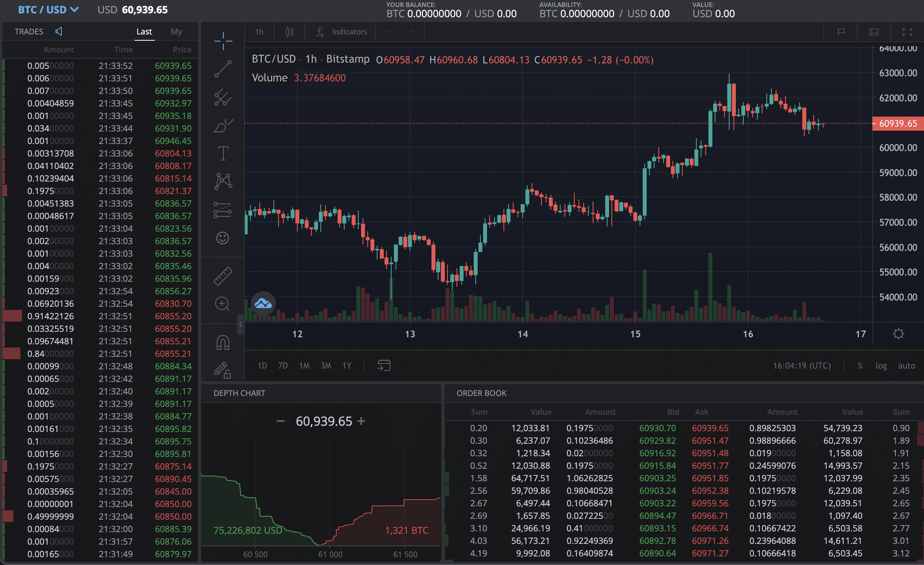Screen dimensions: 924x565
Task: Open timezone menu at 16:04:19 (UTC)
Action: tap(802, 365)
